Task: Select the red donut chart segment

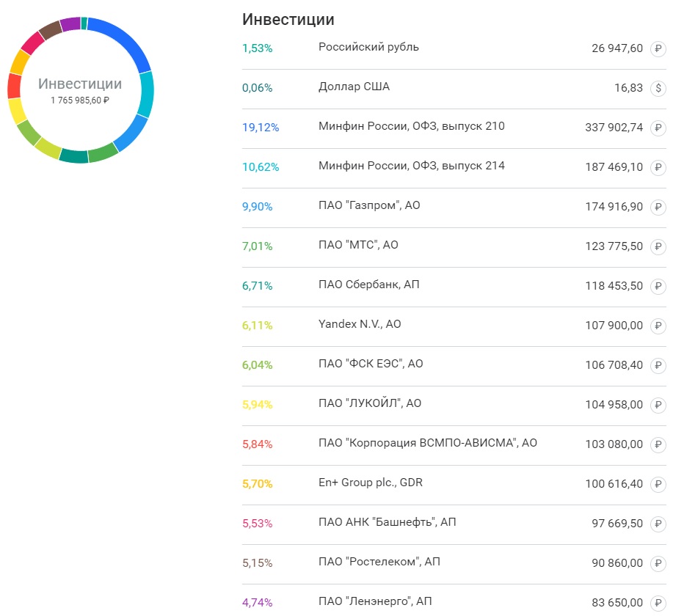Action: click(x=14, y=86)
